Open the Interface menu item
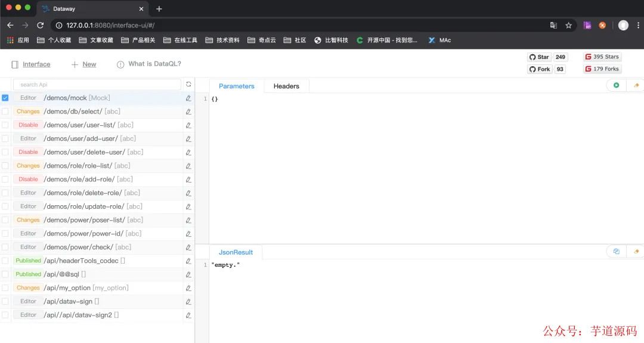644x343 pixels. click(31, 64)
